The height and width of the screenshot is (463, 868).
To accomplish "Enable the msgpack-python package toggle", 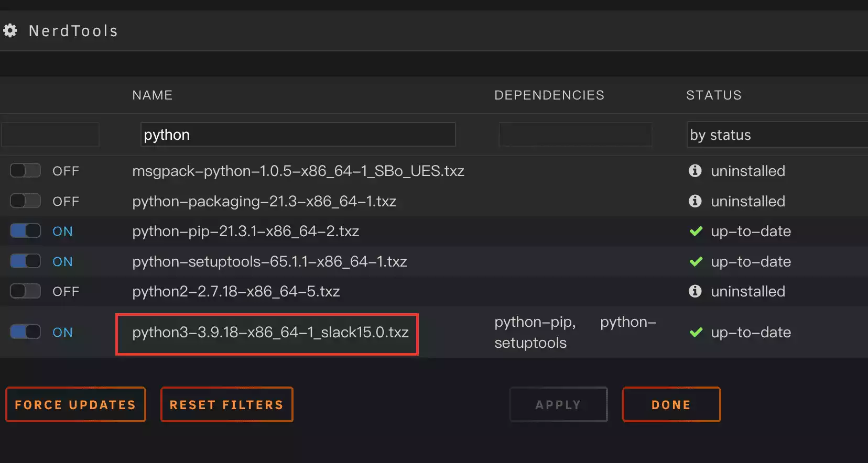I will (25, 171).
